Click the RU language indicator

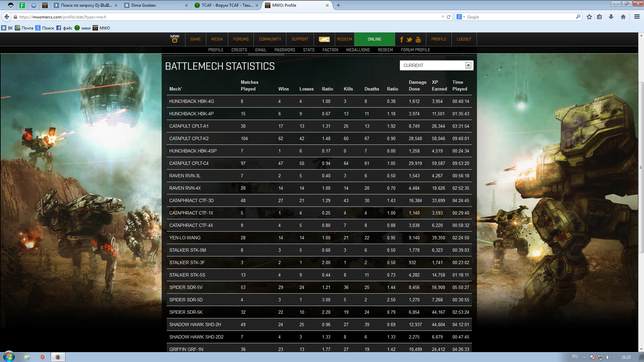(575, 356)
